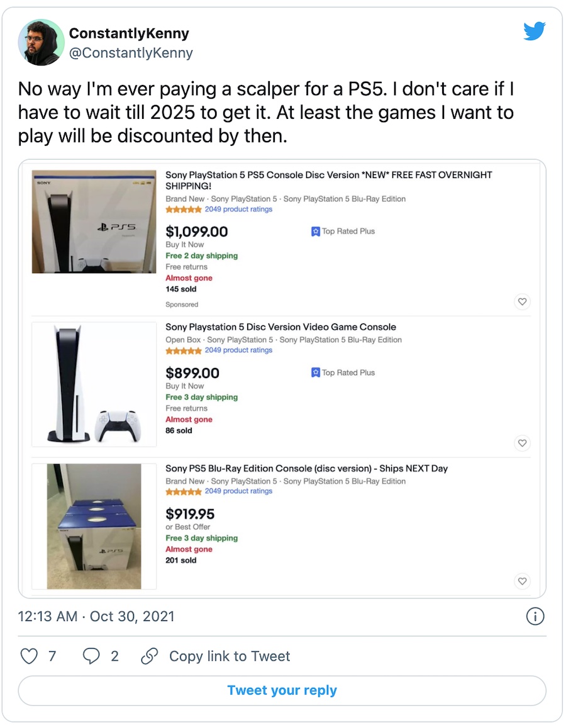Like the tweet with the heart icon
The image size is (566, 728).
[29, 656]
